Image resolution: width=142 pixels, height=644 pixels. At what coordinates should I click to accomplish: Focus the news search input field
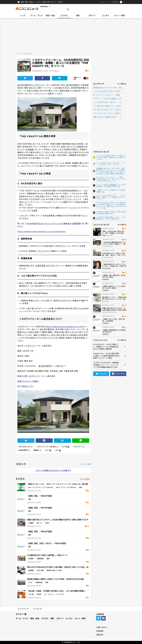click(x=53, y=10)
